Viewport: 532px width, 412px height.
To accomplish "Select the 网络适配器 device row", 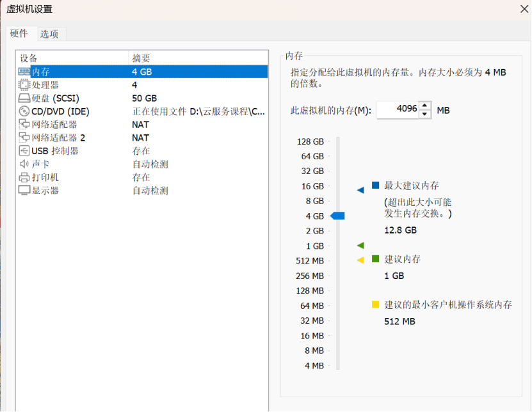I will [x=142, y=125].
